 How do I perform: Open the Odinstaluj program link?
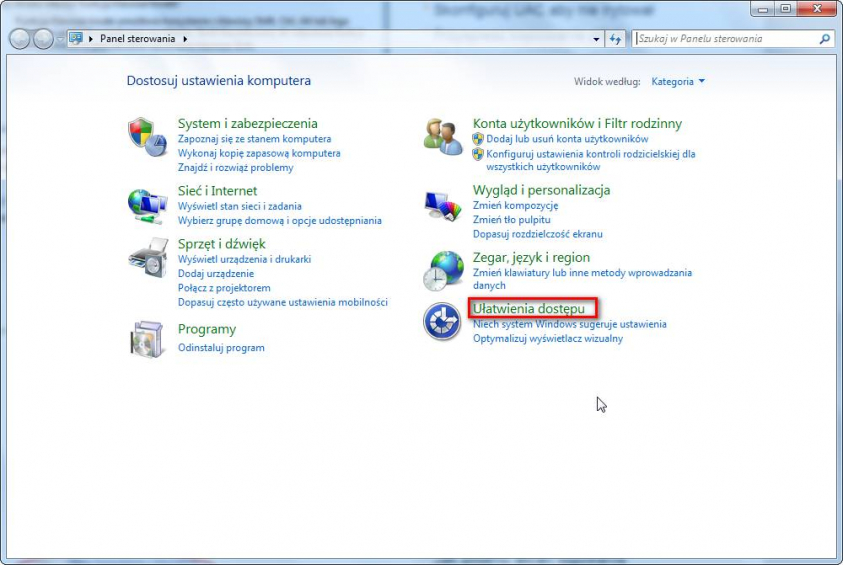[x=221, y=348]
